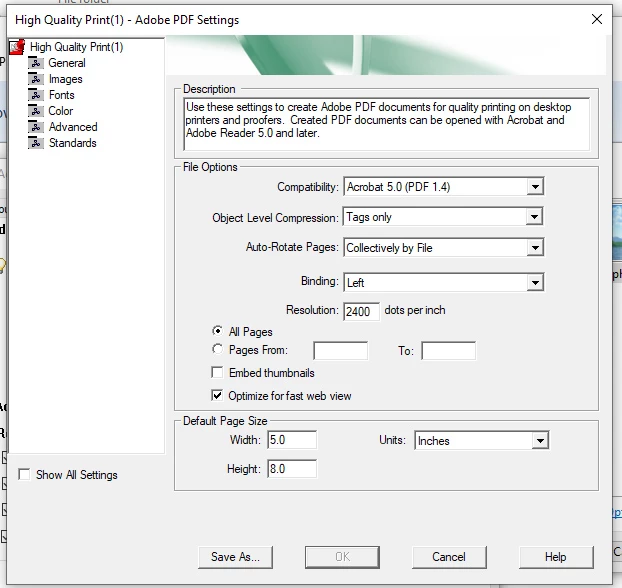Click the icon beside Advanced
This screenshot has height=588, width=622.
pyautogui.click(x=36, y=127)
